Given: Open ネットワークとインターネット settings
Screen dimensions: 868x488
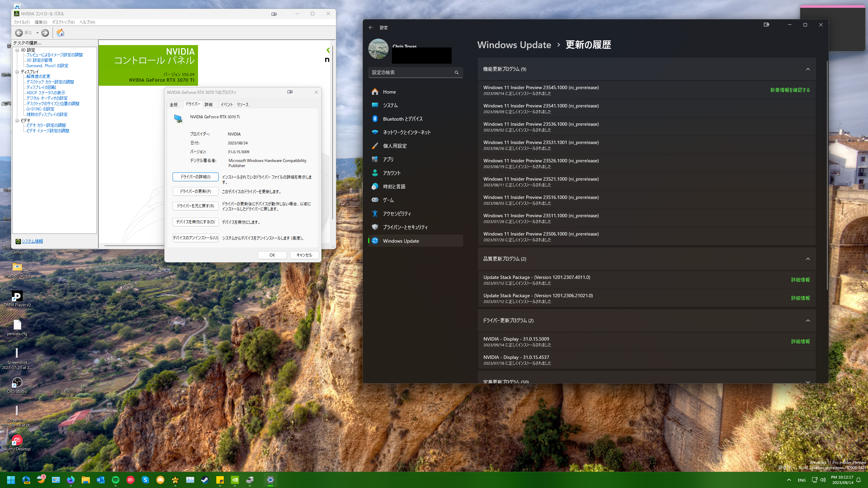Looking at the screenshot, I should tap(415, 133).
